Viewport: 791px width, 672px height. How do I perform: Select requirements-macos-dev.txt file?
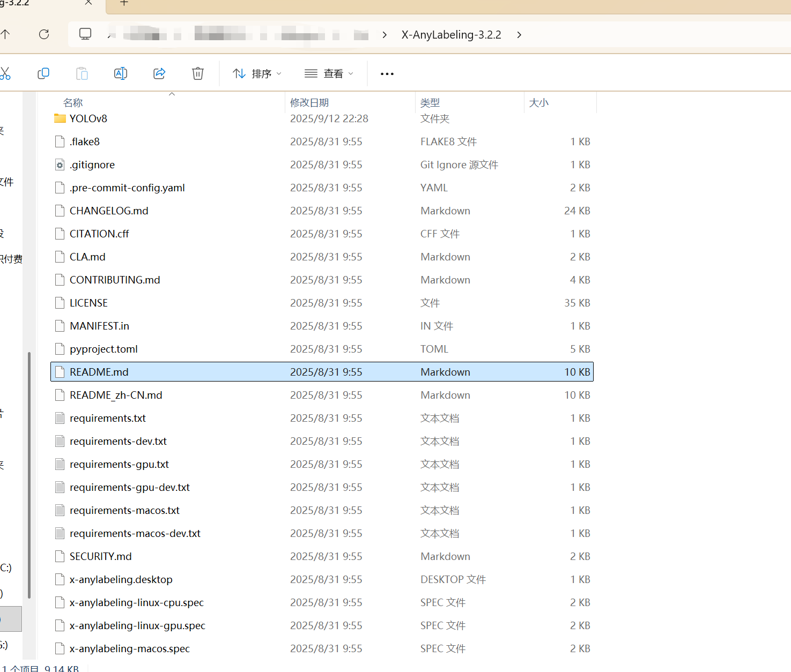(322, 533)
